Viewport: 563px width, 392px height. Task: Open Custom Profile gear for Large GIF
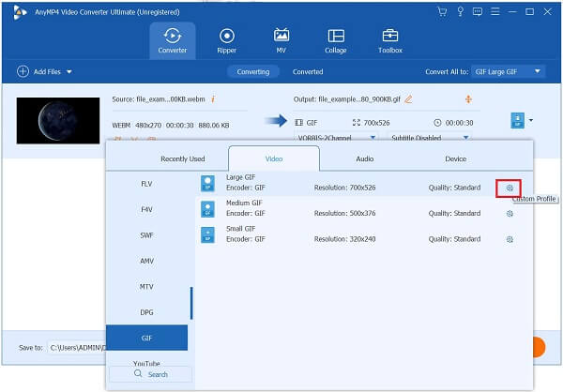(x=510, y=188)
